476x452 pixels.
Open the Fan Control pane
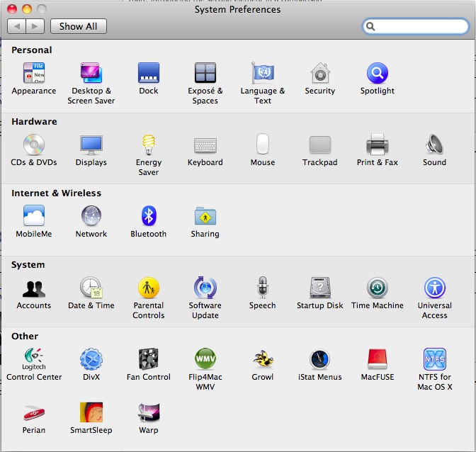149,360
